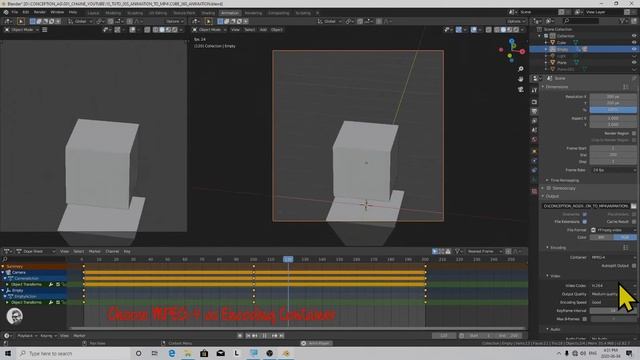Open the Scene properties tab icon

pos(535,130)
